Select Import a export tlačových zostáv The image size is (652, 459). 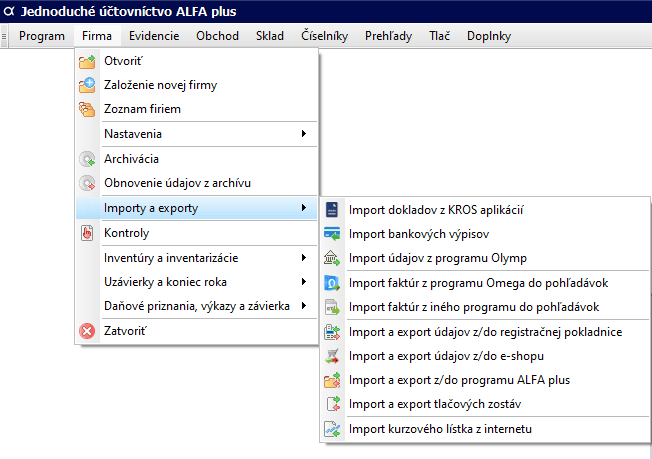(x=434, y=404)
